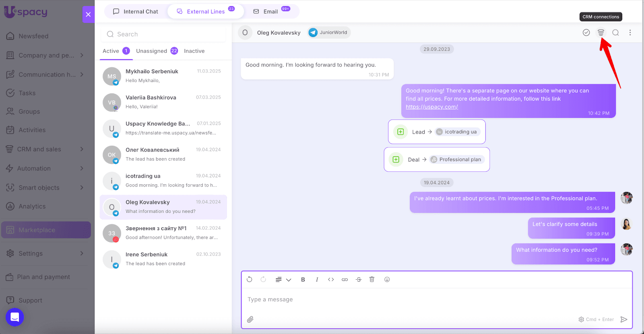Open Irene Serbeniuk conversation
644x334 pixels.
(163, 259)
